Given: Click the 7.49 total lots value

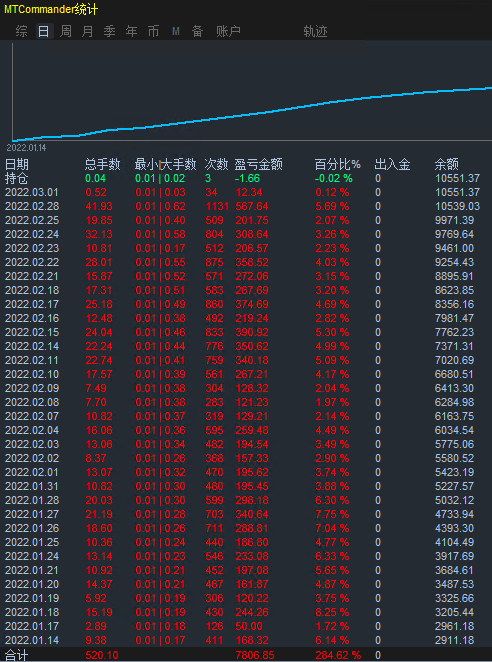Looking at the screenshot, I should click(x=96, y=388).
